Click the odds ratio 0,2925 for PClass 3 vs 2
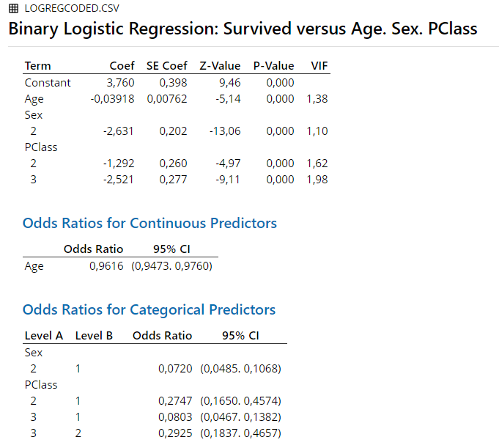The width and height of the screenshot is (499, 448). pyautogui.click(x=175, y=433)
